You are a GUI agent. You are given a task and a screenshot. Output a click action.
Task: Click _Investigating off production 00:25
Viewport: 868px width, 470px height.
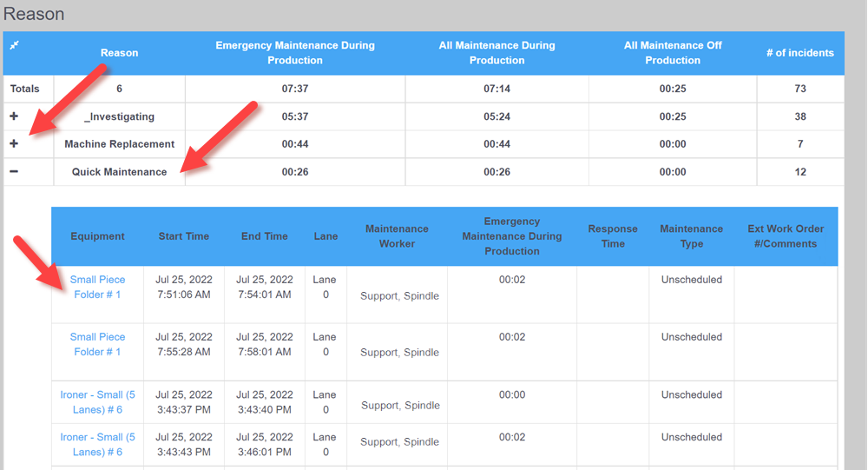click(x=673, y=116)
